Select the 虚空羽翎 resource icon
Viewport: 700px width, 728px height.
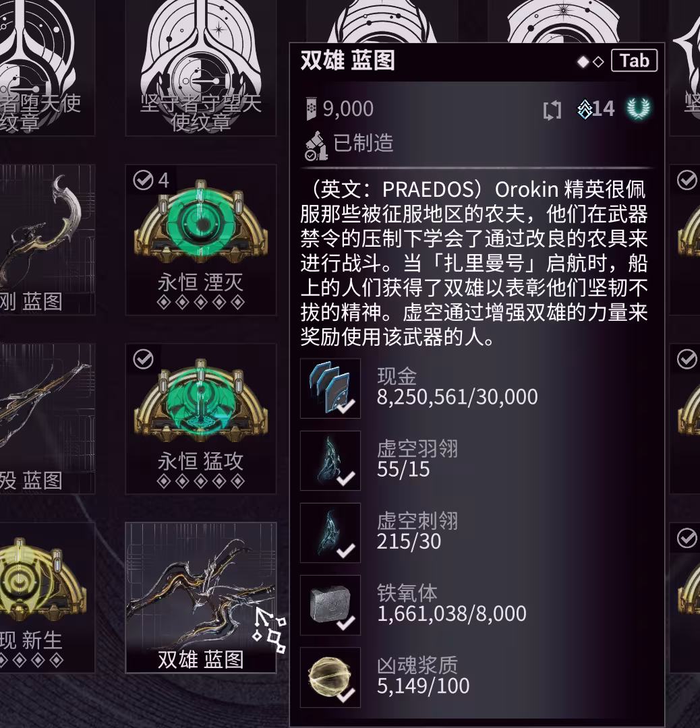[330, 460]
